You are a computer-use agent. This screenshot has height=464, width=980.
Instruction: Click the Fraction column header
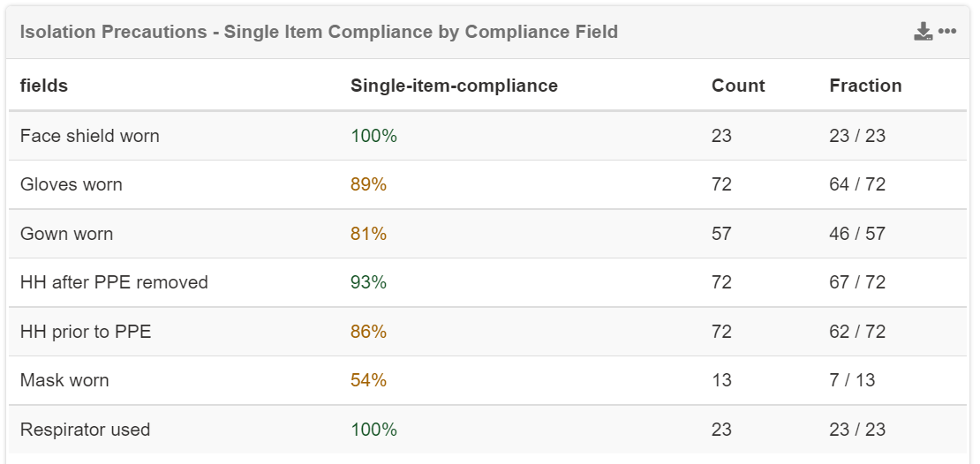(x=865, y=86)
